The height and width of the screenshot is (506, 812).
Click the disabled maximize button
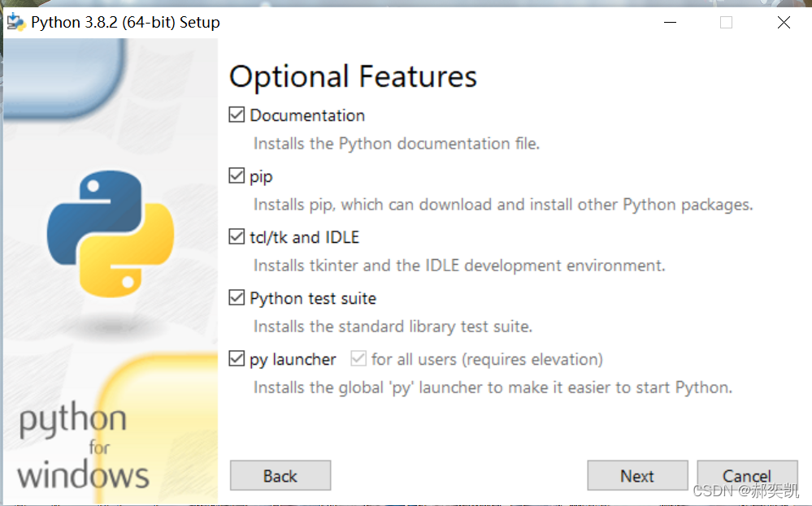point(726,22)
